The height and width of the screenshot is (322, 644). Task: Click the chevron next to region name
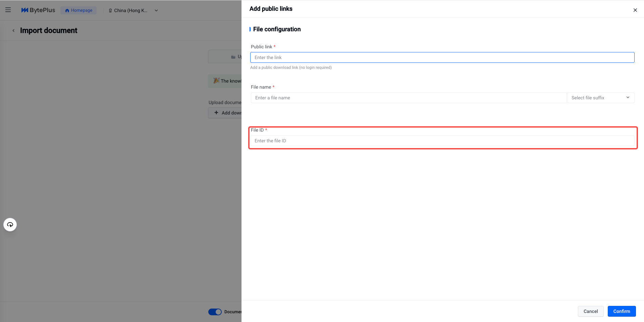coord(156,10)
